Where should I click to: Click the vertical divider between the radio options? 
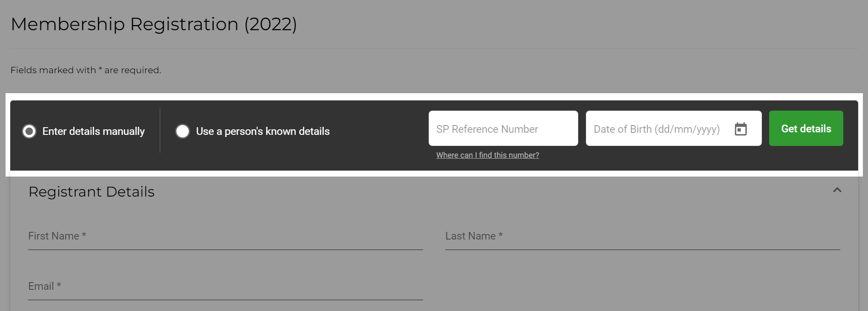[x=160, y=130]
